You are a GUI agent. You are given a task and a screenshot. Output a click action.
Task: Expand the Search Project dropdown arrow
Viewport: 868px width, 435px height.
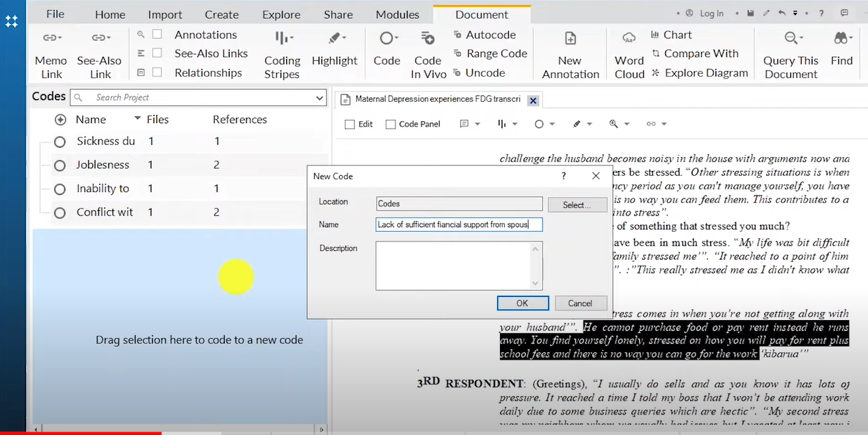(319, 98)
